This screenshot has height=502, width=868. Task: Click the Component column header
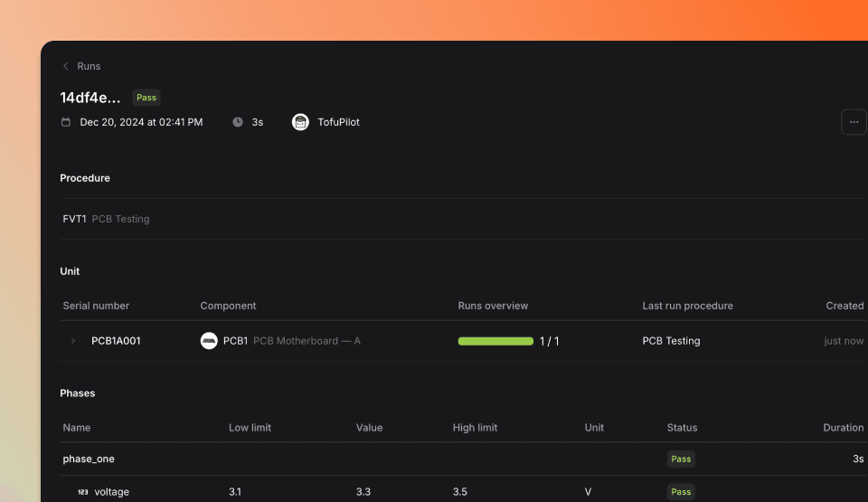[228, 306]
